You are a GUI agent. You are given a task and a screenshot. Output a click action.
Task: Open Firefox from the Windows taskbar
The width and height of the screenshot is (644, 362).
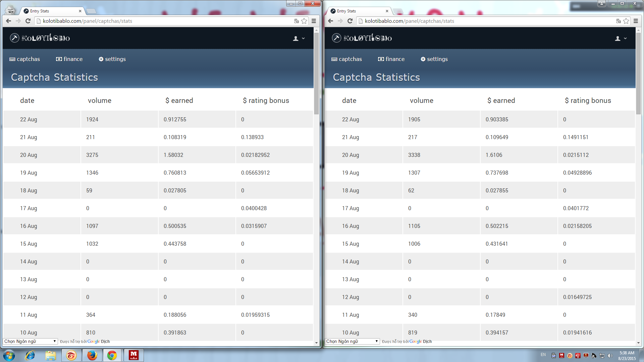pyautogui.click(x=92, y=355)
